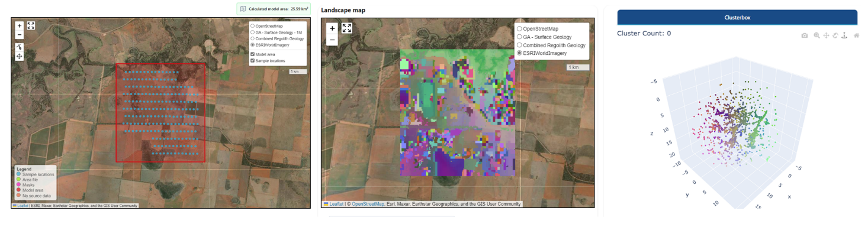The height and width of the screenshot is (227, 868).
Task: Uncheck the Model area layer checkbox
Action: [x=253, y=54]
